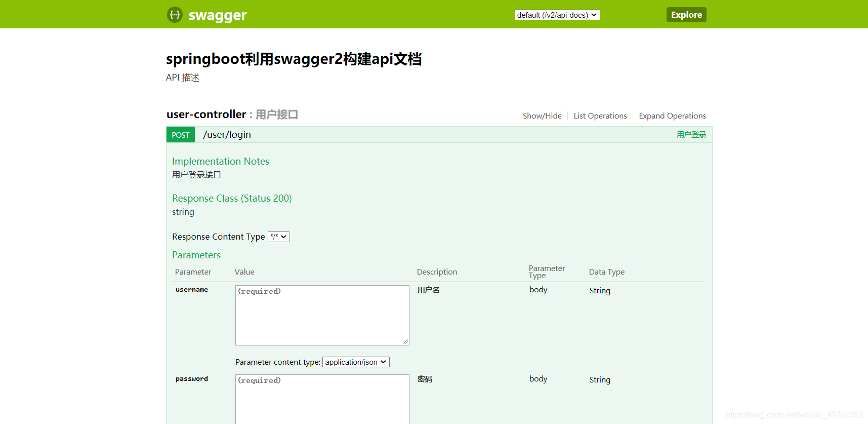Image resolution: width=868 pixels, height=424 pixels.
Task: Open the user-controller section heading
Action: point(206,114)
